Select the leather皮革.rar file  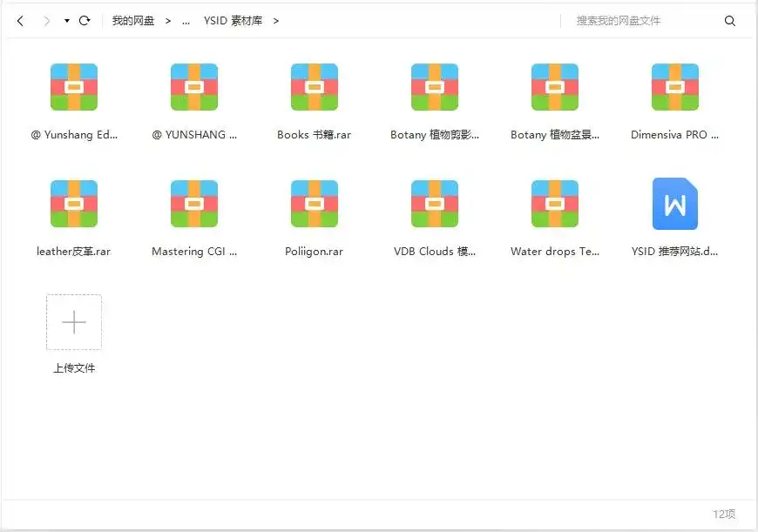pyautogui.click(x=74, y=205)
